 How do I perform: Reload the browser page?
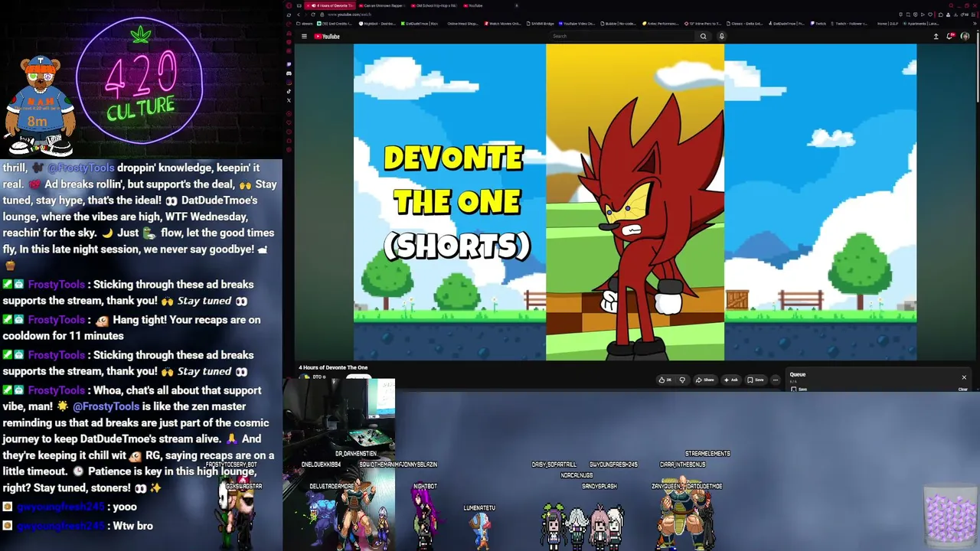coord(312,15)
